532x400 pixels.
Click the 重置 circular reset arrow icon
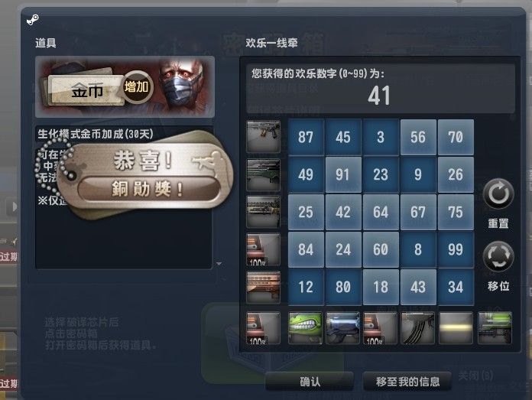pyautogui.click(x=498, y=194)
